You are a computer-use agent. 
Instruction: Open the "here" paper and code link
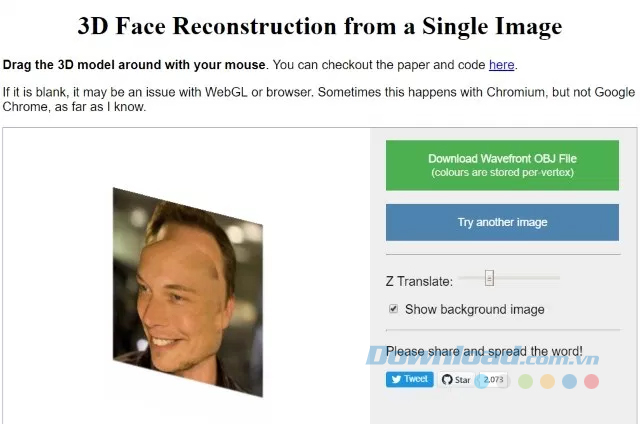coord(501,65)
